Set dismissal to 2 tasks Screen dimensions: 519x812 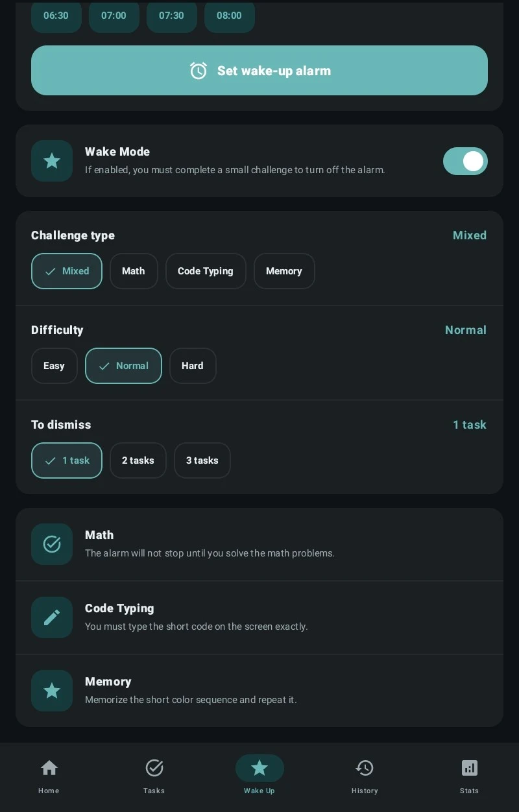[138, 460]
